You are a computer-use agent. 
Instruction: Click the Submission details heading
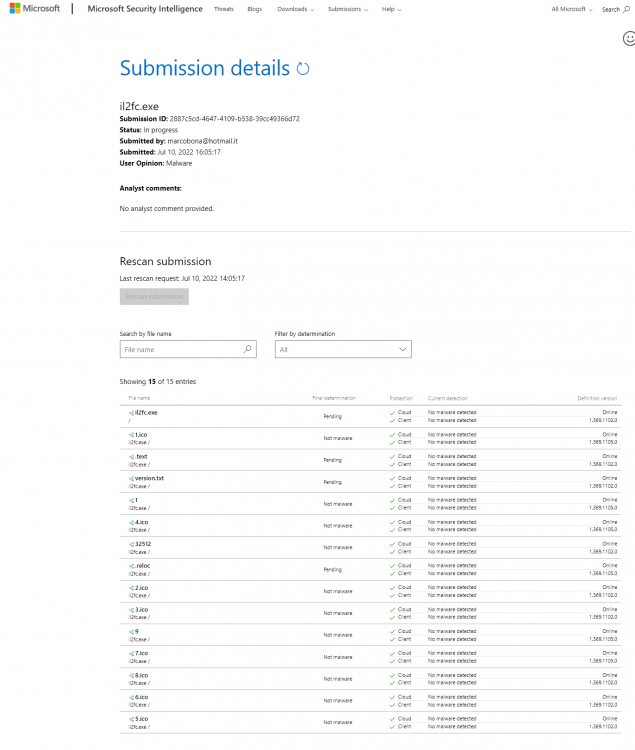205,68
